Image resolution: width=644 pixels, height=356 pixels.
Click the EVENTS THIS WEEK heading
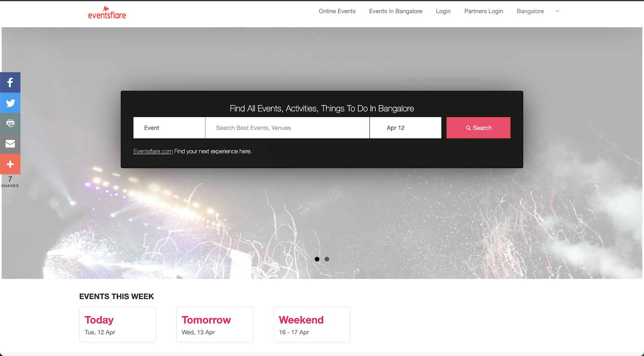pyautogui.click(x=116, y=296)
